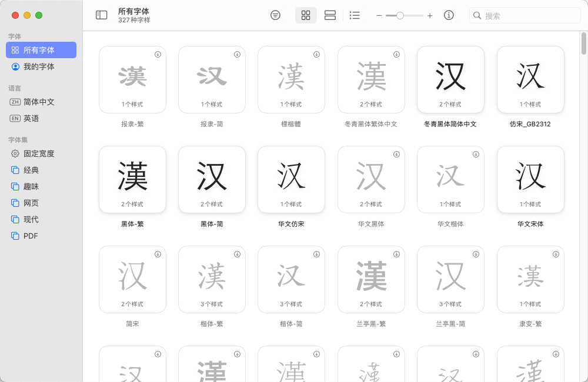Adjust the preview size slider
The width and height of the screenshot is (588, 382).
pos(400,16)
